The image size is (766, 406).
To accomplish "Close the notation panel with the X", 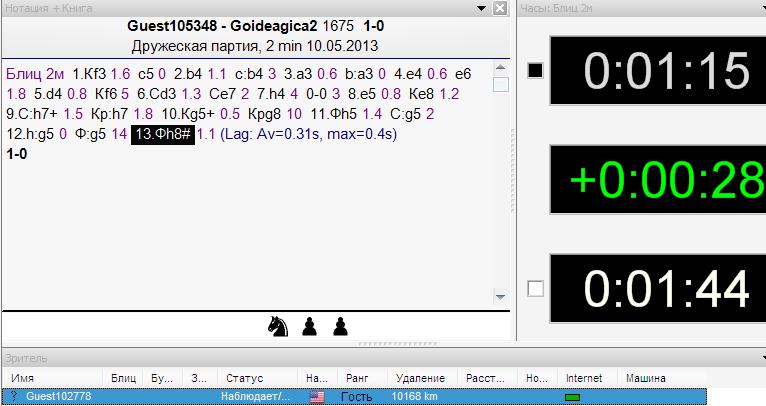I will click(x=500, y=9).
